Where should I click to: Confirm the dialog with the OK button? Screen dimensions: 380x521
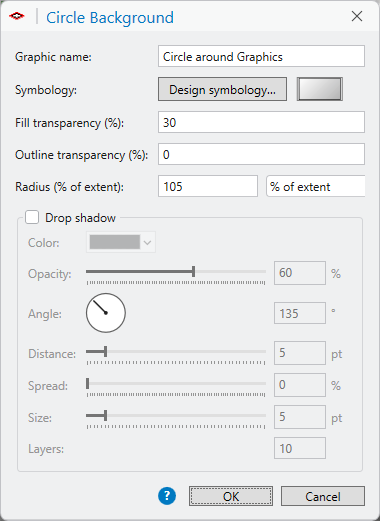(231, 496)
